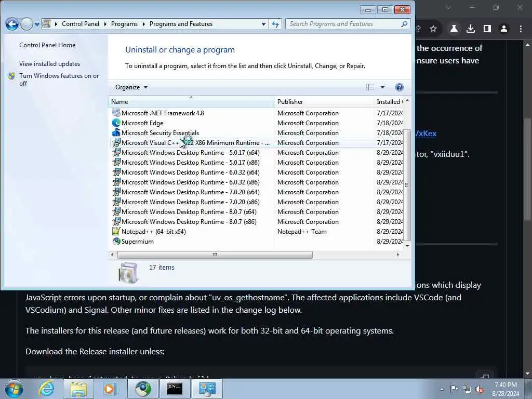
Task: Toggle browser side panel icon
Action: tap(487, 29)
